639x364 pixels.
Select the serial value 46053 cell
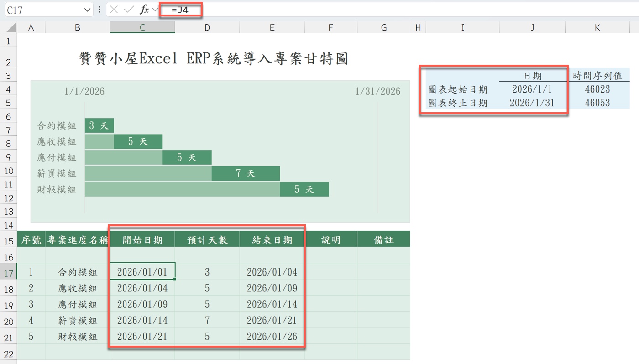pyautogui.click(x=597, y=103)
